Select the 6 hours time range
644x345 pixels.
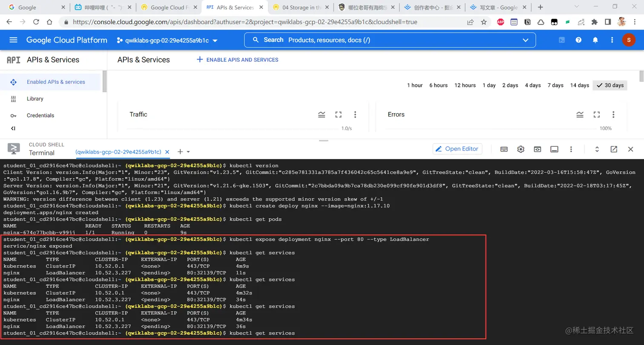point(438,86)
